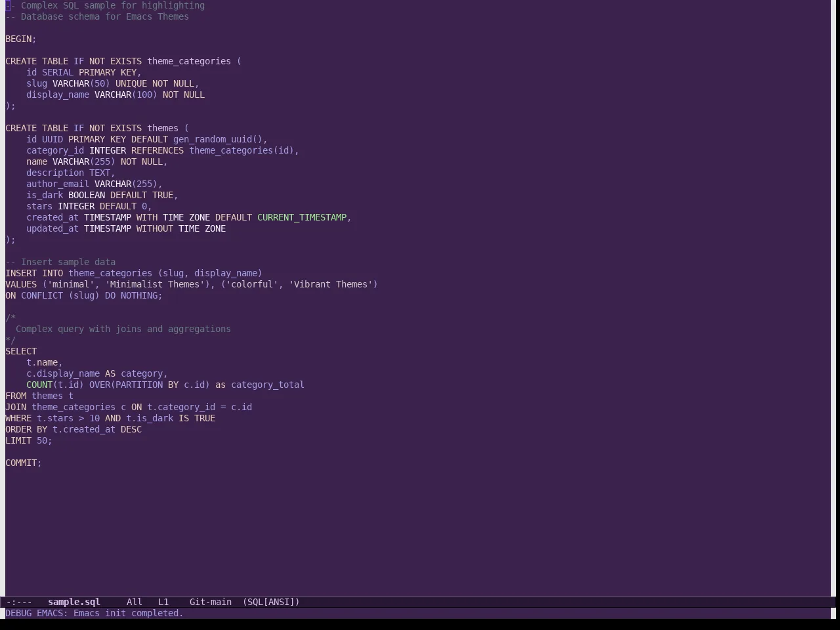This screenshot has width=840, height=630.
Task: Click the t.name column line
Action: click(45, 362)
